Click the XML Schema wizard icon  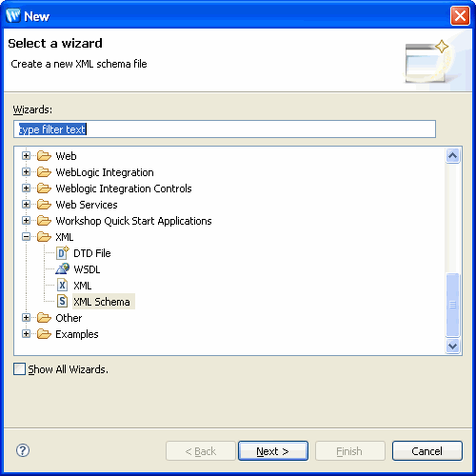(63, 301)
